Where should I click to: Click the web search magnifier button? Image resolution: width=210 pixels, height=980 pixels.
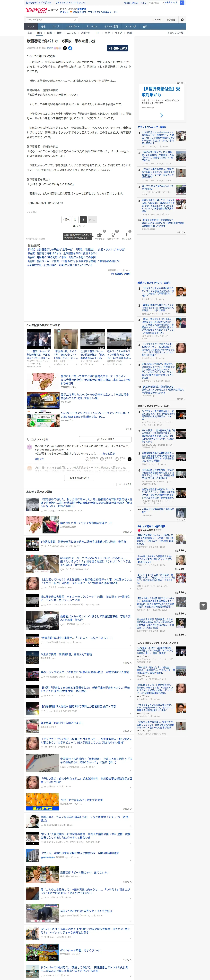coord(182,3)
